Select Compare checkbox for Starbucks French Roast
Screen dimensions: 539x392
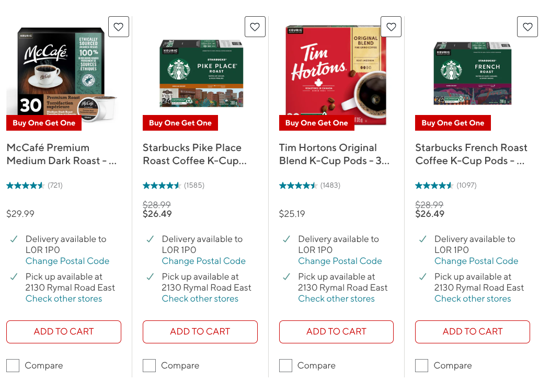[422, 365]
